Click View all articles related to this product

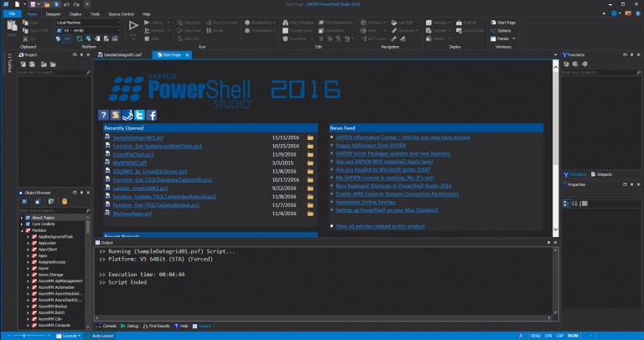pos(381,226)
